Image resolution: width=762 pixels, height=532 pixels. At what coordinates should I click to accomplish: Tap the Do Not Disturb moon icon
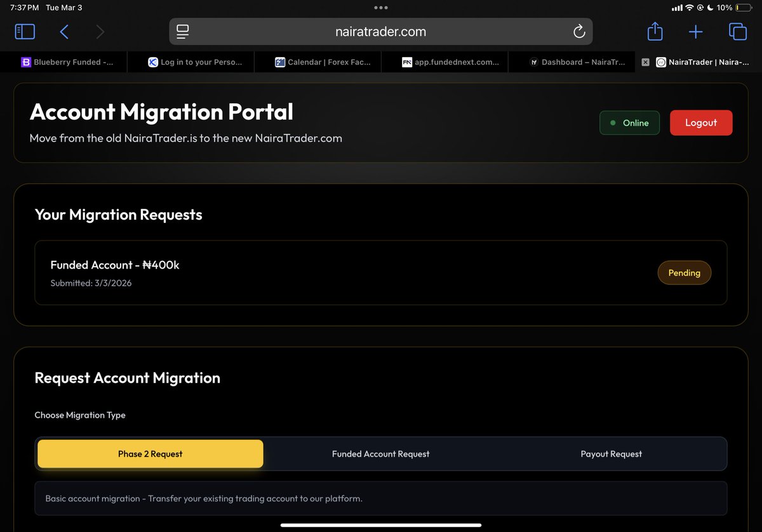click(710, 8)
